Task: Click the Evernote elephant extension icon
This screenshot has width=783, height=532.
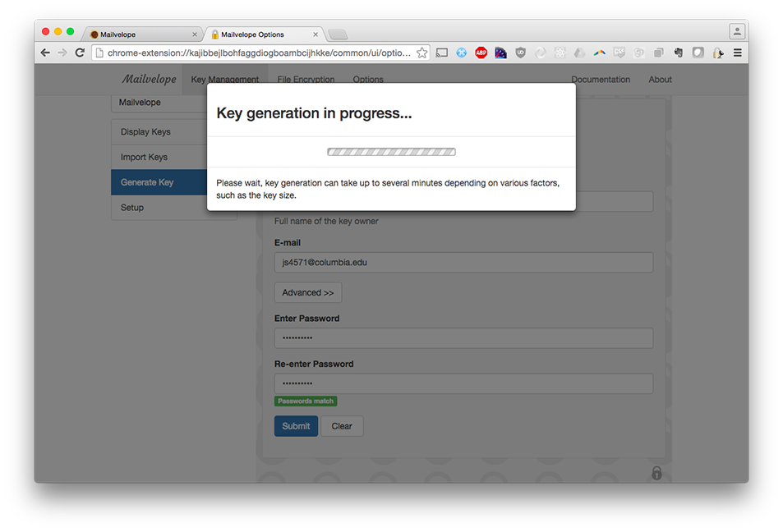Action: (x=678, y=53)
